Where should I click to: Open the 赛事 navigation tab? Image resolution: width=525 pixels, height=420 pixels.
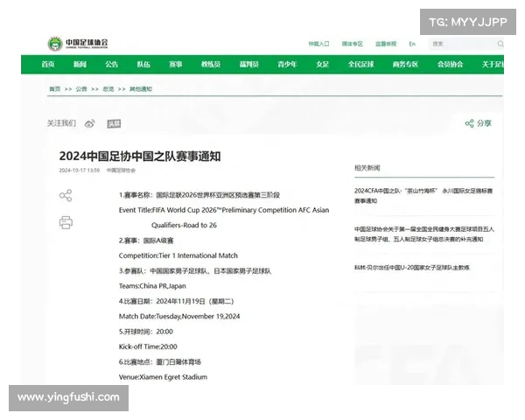coord(176,64)
